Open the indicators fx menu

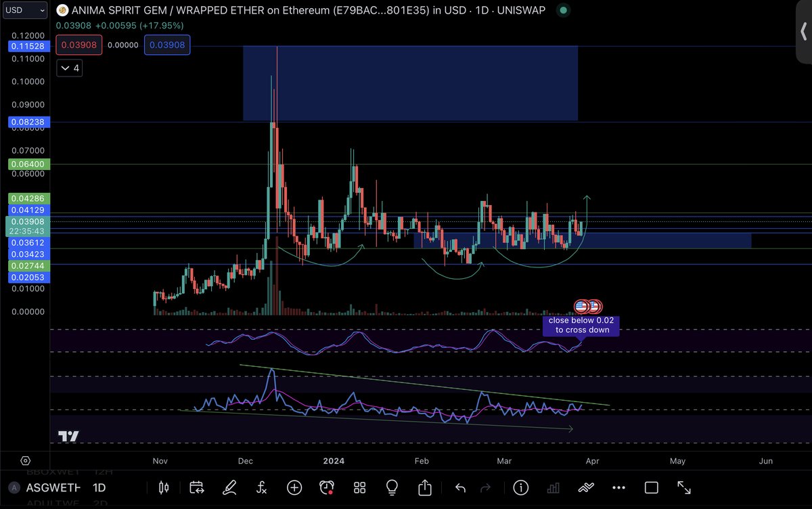(x=262, y=487)
